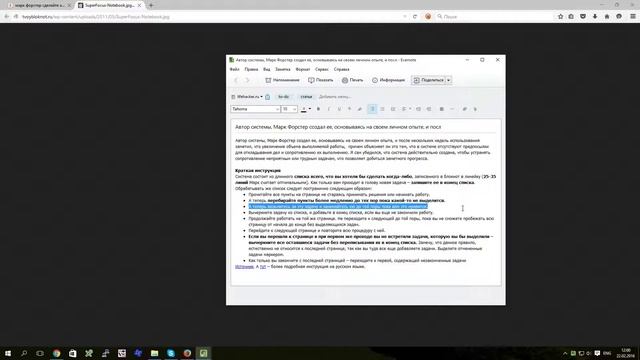The image size is (640, 360).
Task: Toggle the active bulleted list button
Action: (x=372, y=109)
